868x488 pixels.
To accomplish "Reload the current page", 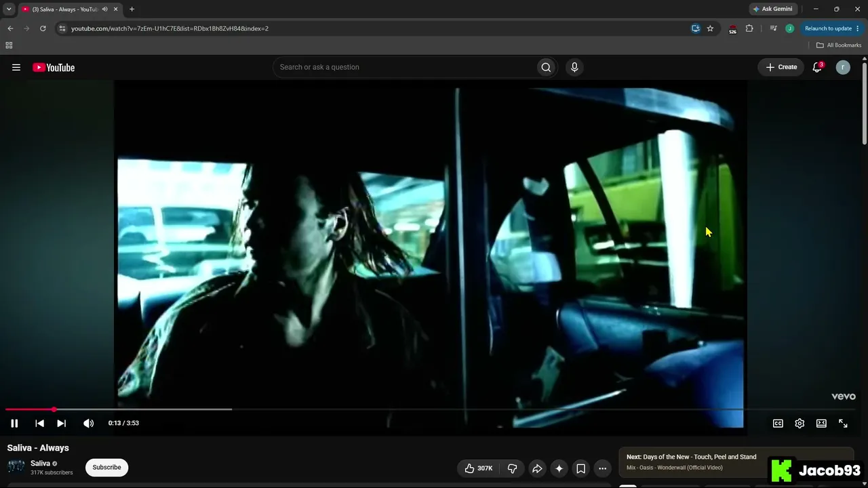I will 43,28.
